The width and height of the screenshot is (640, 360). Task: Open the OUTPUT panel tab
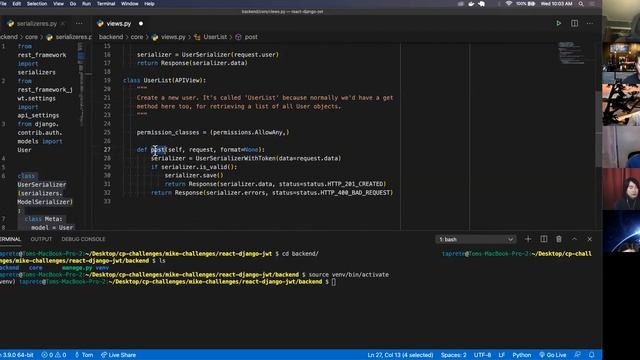(41, 239)
